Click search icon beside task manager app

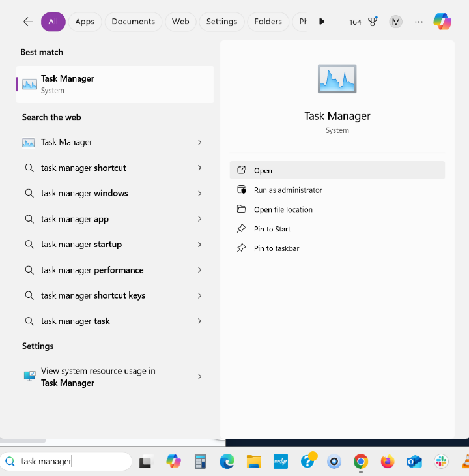click(29, 219)
